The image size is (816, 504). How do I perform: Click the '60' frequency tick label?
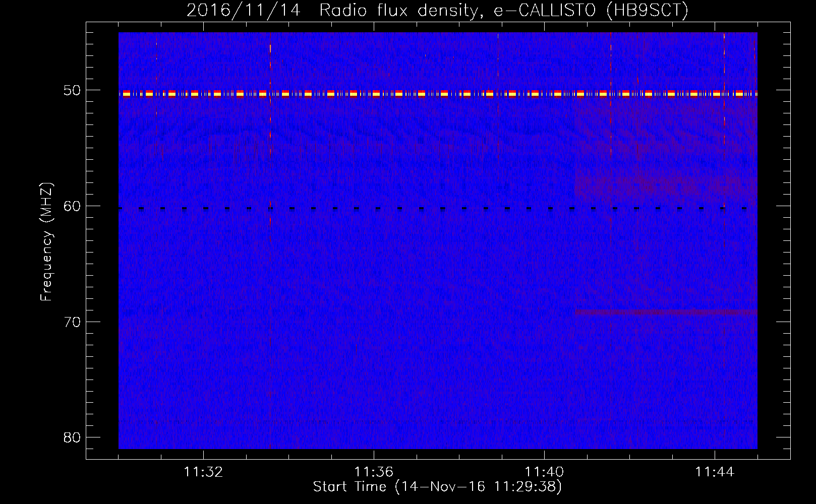pyautogui.click(x=72, y=206)
